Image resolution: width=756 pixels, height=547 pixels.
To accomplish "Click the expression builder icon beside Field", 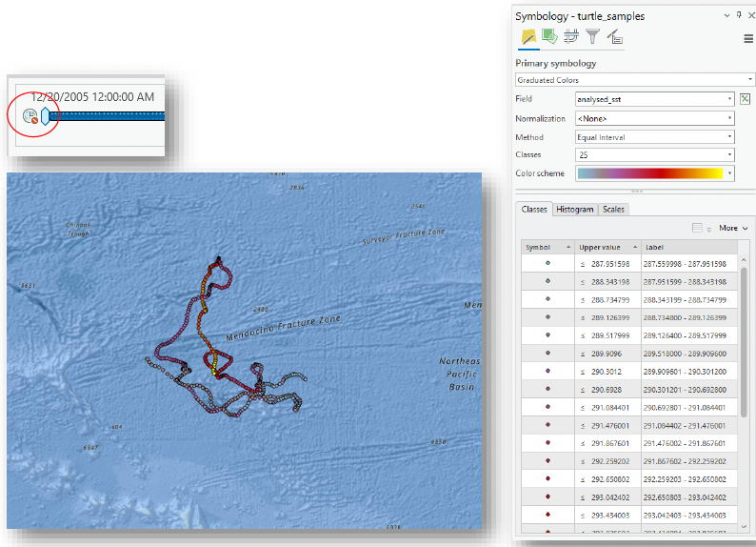I will tap(746, 99).
